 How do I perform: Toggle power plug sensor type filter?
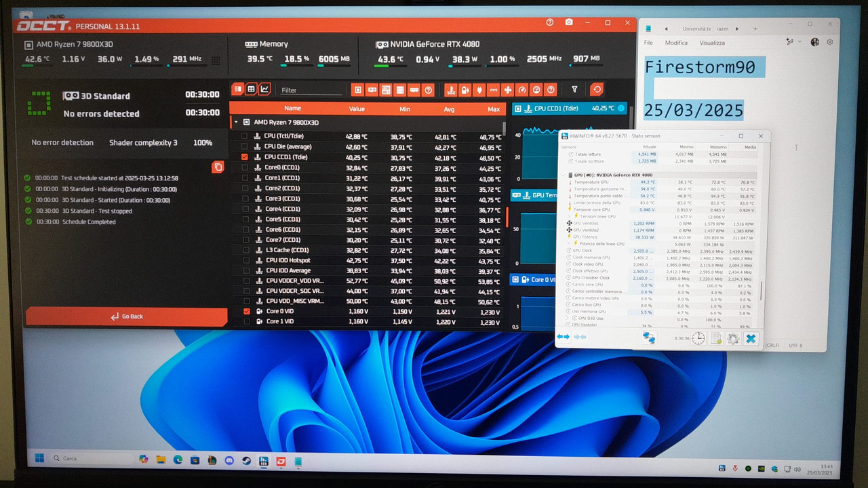tap(479, 89)
